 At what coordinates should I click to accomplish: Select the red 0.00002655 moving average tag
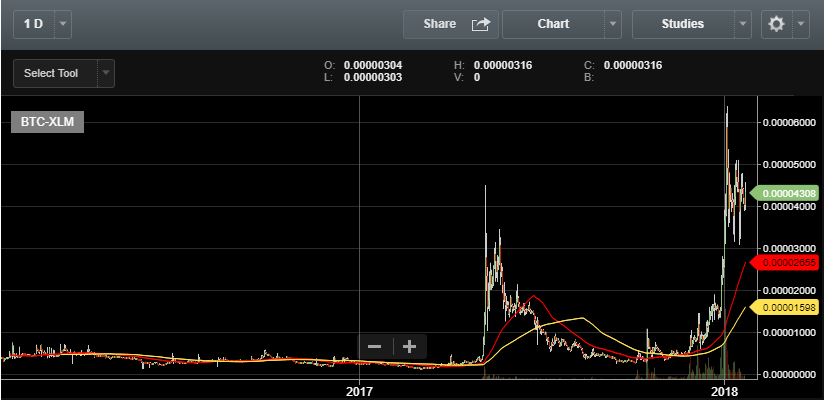tap(784, 262)
